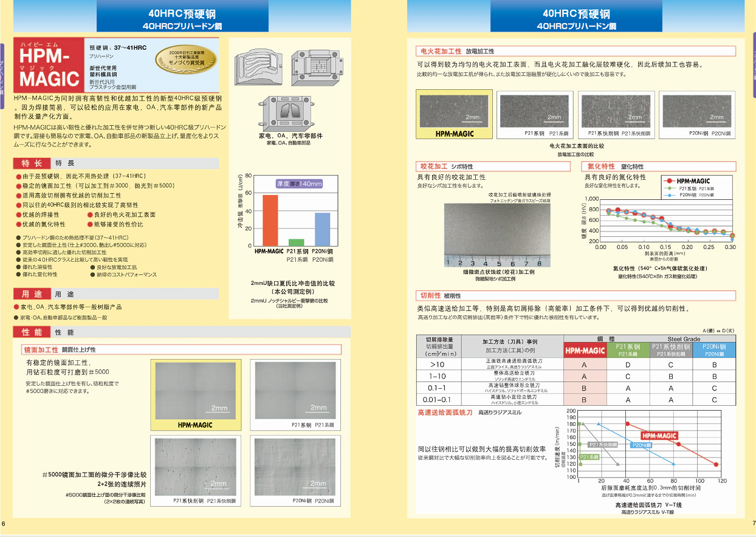Click the x-axis label 后隙面磨耗宽度达到0.3mm的切削时间

point(651,488)
